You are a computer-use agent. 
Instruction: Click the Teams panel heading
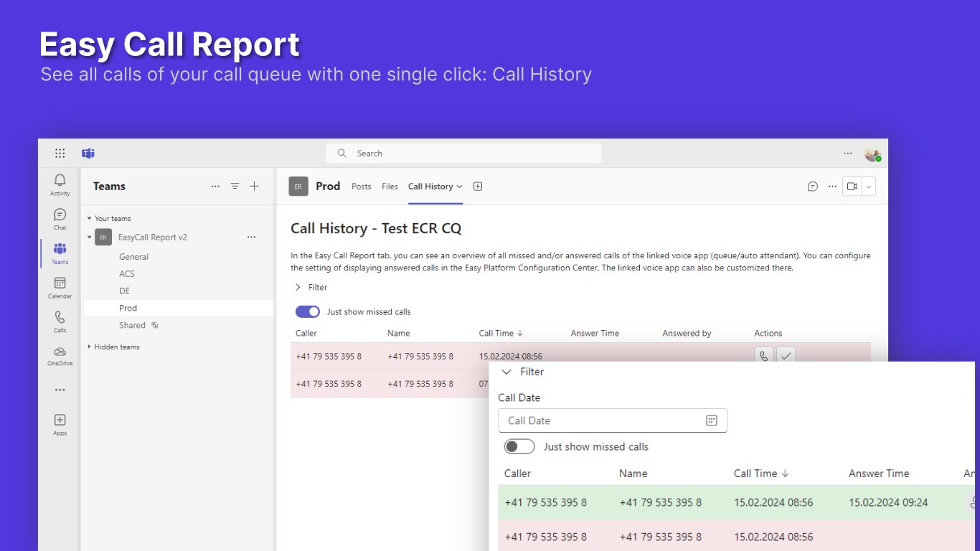(x=109, y=187)
